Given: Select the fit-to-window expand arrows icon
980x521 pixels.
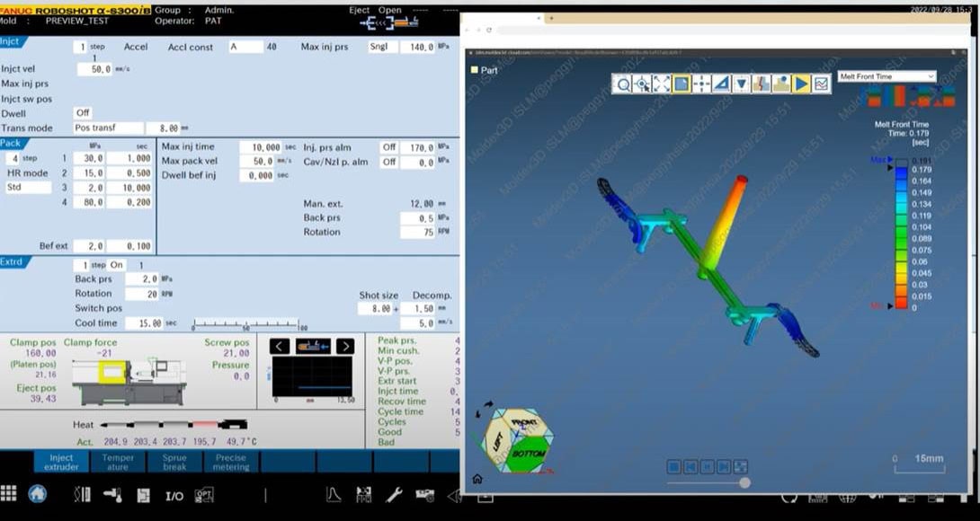Looking at the screenshot, I should (x=662, y=84).
